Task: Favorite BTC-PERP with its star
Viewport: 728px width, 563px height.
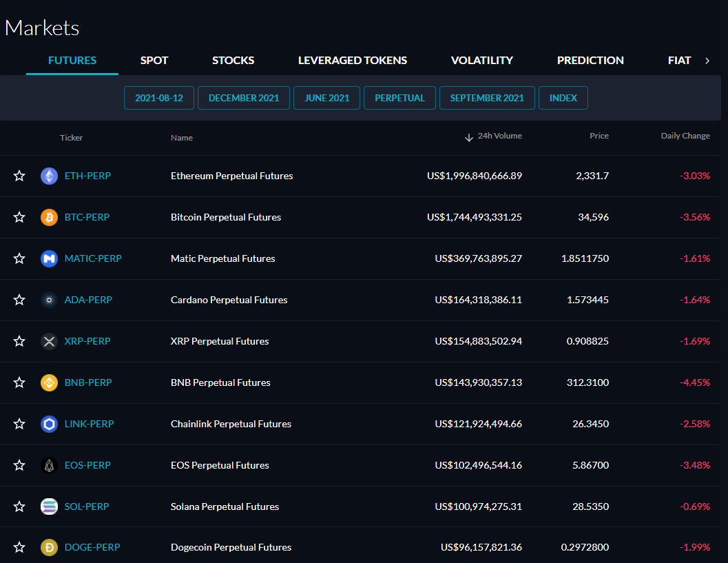Action: 19,217
